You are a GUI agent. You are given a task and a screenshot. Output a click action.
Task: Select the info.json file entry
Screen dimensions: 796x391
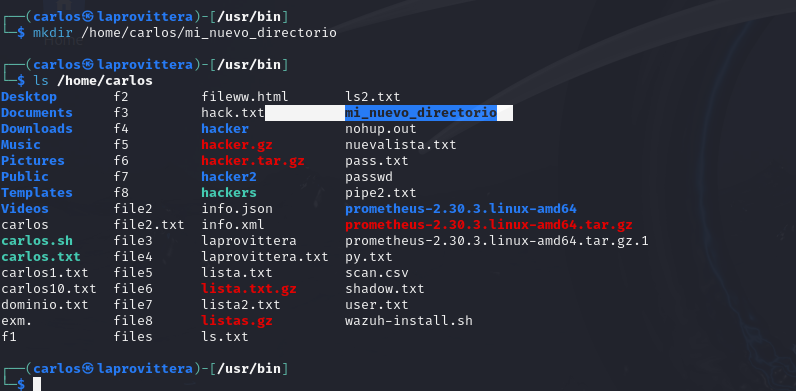coord(237,209)
